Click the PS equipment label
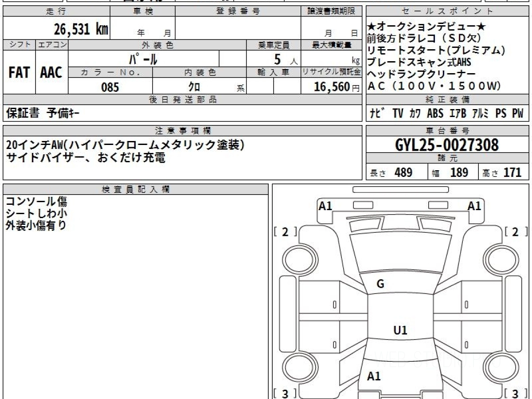The width and height of the screenshot is (532, 399). (x=501, y=113)
